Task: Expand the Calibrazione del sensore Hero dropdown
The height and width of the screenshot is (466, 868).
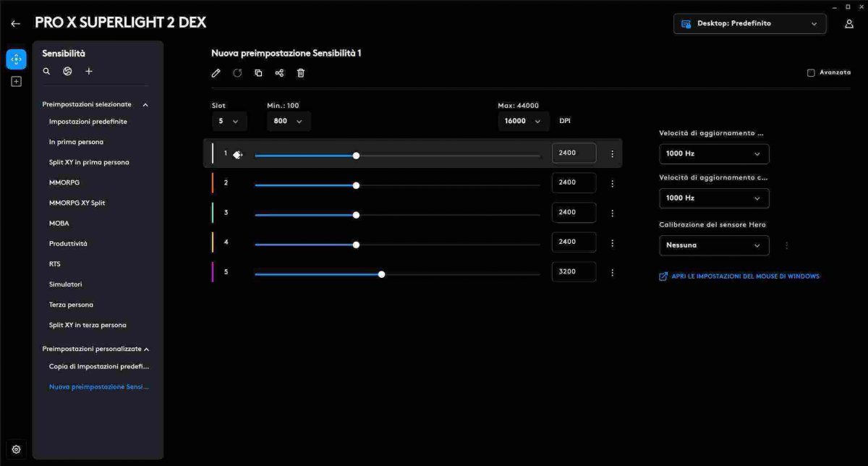Action: pos(713,245)
